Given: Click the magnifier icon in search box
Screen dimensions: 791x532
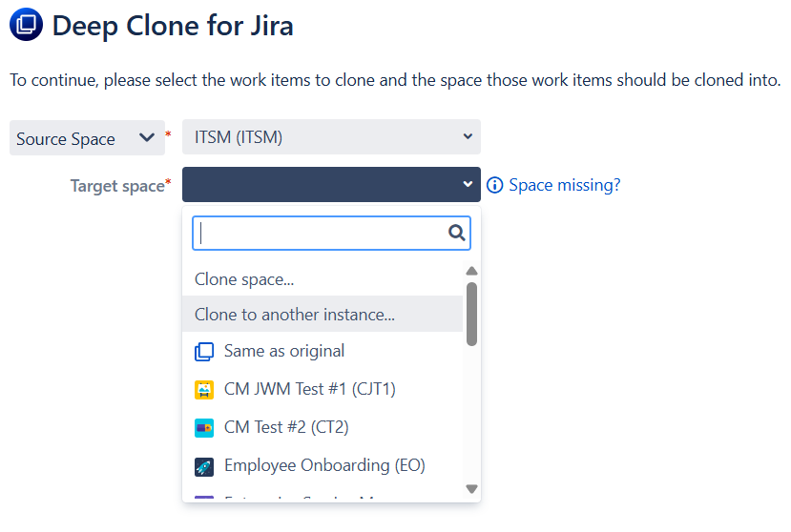Looking at the screenshot, I should (456, 233).
